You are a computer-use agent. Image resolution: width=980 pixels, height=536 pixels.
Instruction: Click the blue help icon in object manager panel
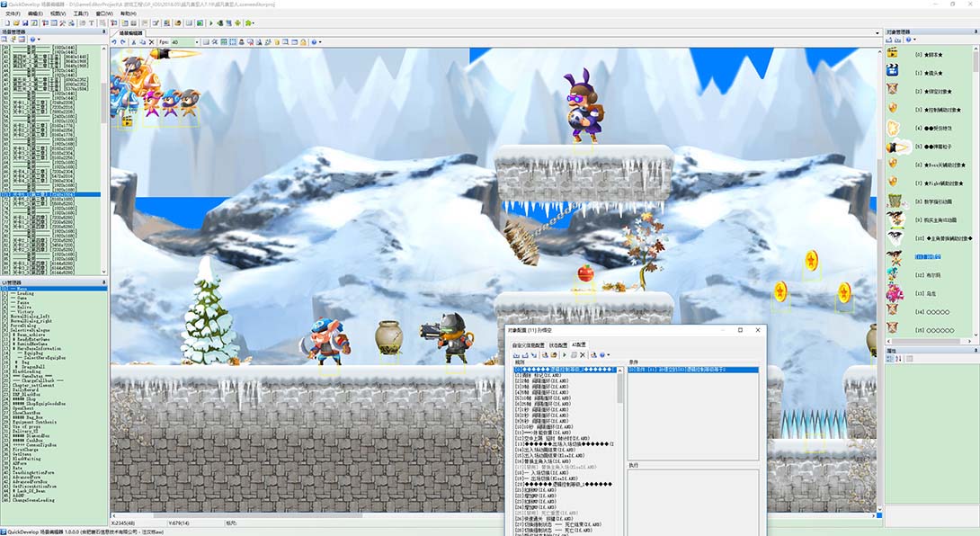[x=908, y=40]
